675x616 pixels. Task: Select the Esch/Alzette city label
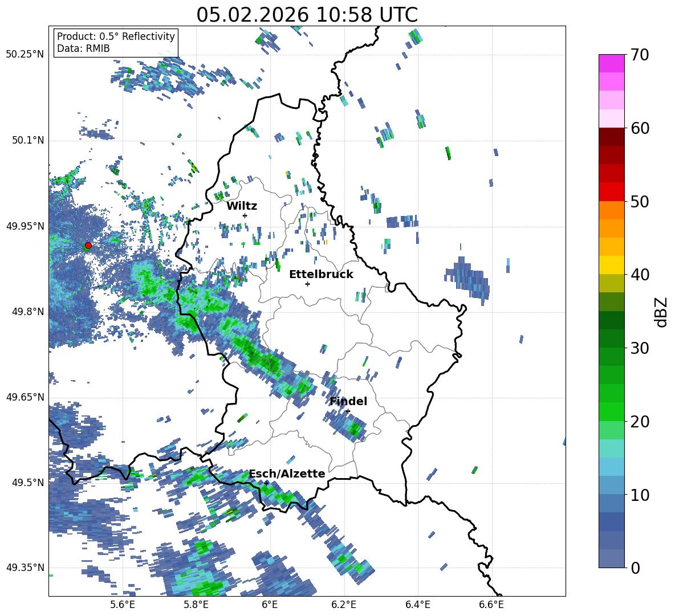(287, 474)
